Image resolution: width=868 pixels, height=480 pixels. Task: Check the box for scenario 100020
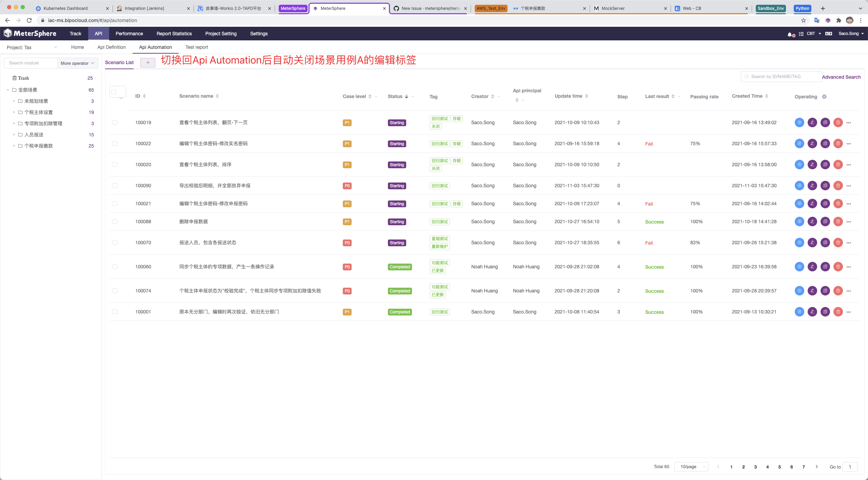click(x=115, y=165)
